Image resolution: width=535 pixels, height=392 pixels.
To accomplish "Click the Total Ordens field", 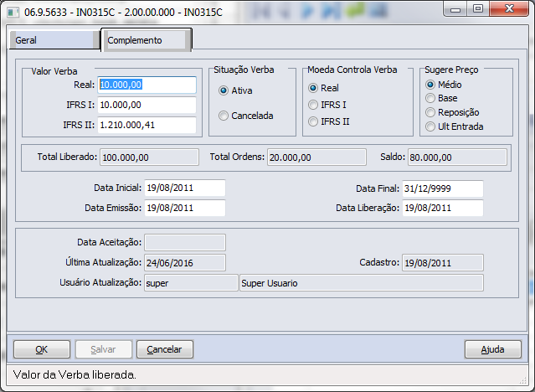I will point(316,157).
